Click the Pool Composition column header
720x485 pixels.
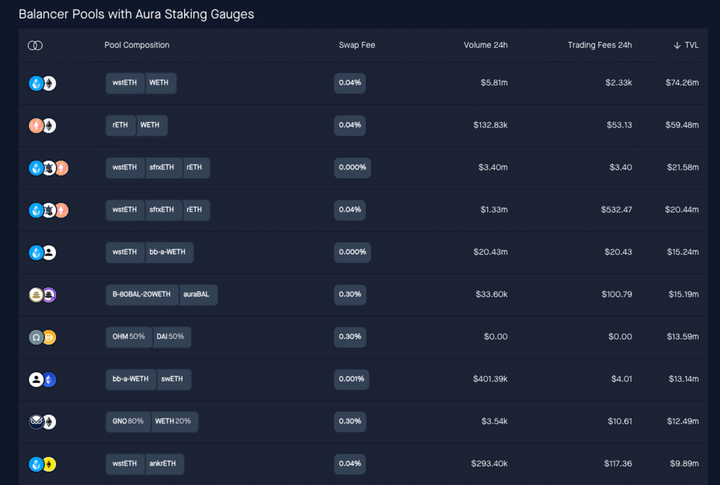[x=137, y=46]
